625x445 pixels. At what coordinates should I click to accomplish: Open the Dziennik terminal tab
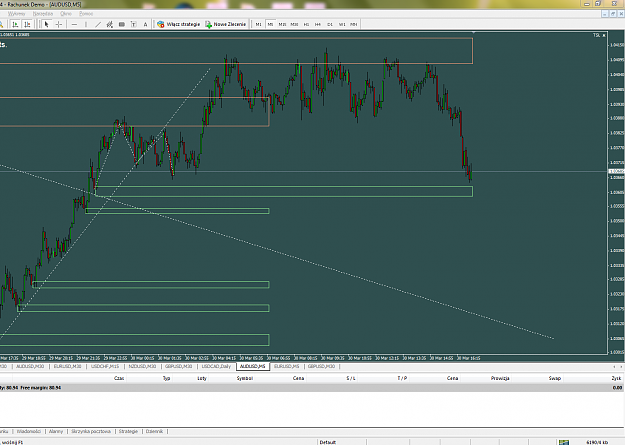click(154, 431)
